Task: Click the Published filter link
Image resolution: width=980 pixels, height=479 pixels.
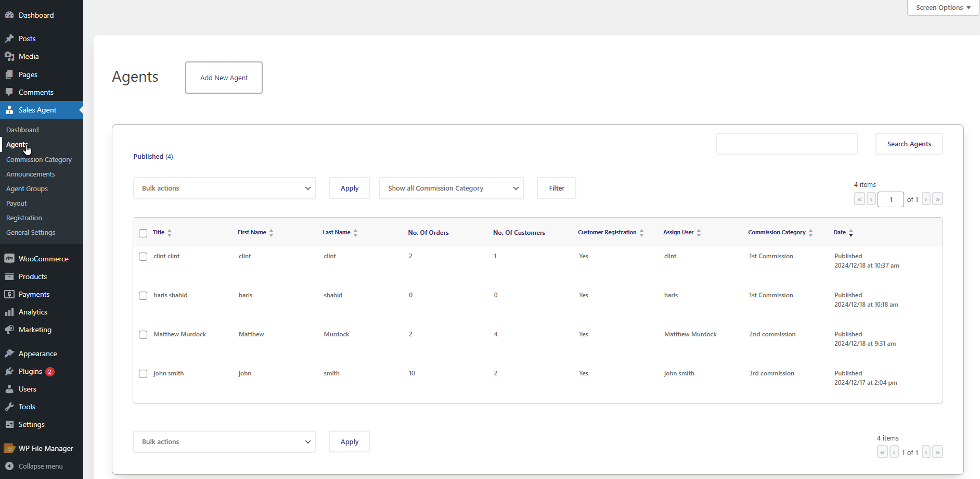Action: pos(148,156)
